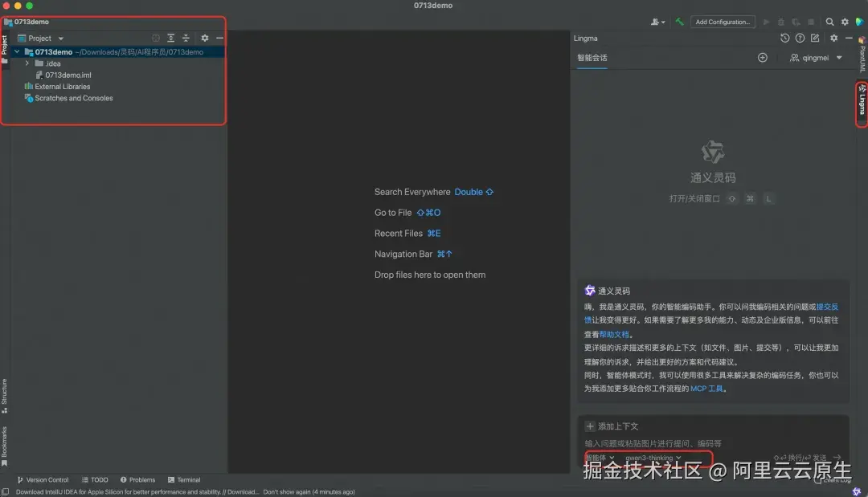868x497 pixels.
Task: Click the Lingma help question-mark icon
Action: 800,39
